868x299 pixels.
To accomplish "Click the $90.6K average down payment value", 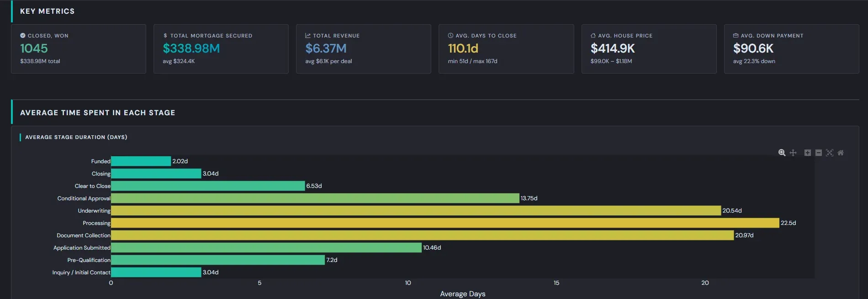I will pos(753,48).
